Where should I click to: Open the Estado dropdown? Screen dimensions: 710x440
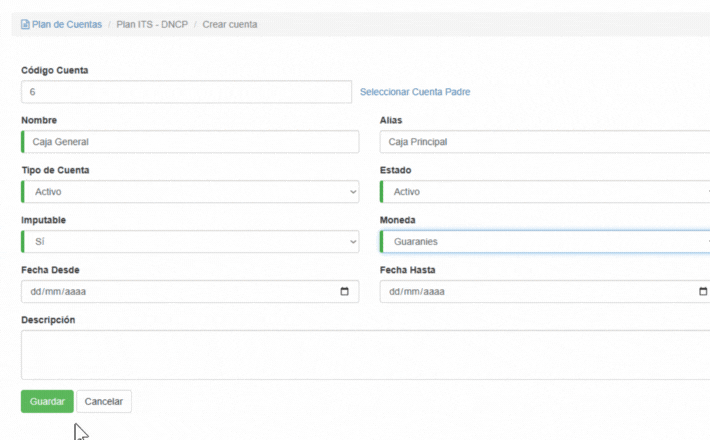[545, 192]
